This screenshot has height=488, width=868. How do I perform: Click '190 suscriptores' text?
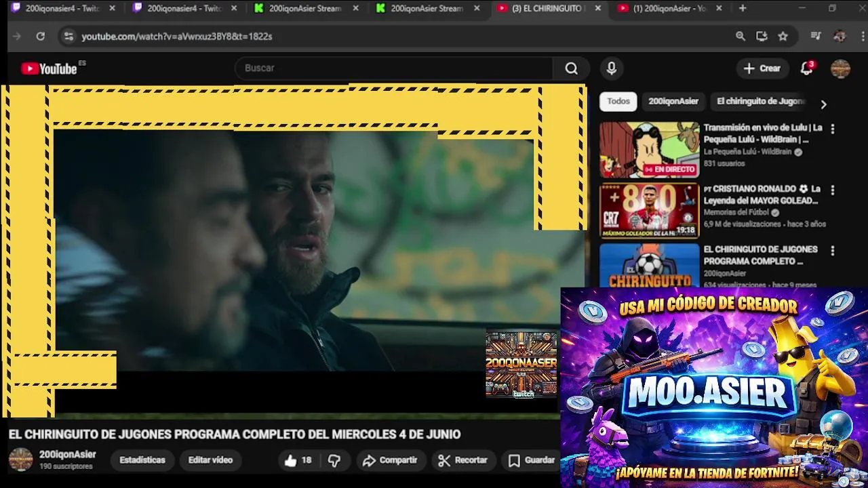66,466
